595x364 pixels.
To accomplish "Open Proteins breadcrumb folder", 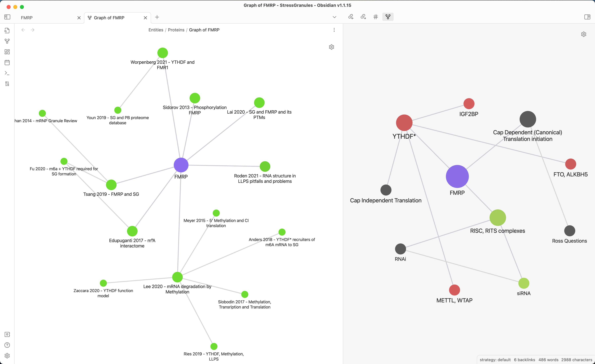I will coord(176,30).
